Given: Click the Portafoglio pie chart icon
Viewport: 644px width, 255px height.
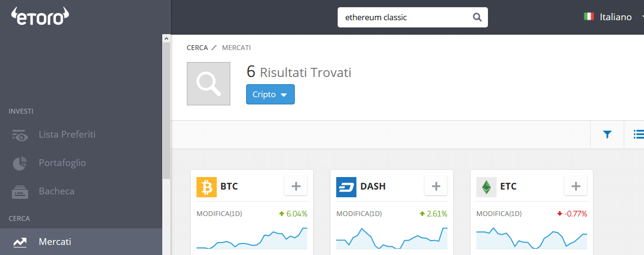Looking at the screenshot, I should tap(20, 164).
